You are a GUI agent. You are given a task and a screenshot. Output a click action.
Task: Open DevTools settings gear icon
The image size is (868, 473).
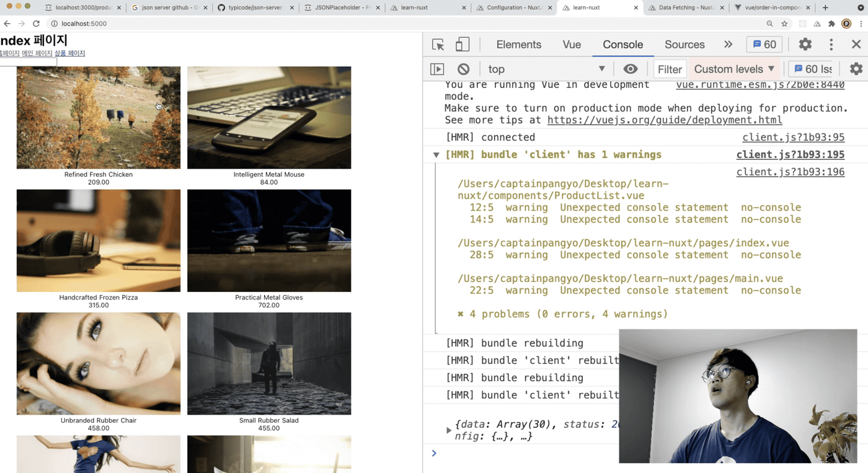[805, 45]
